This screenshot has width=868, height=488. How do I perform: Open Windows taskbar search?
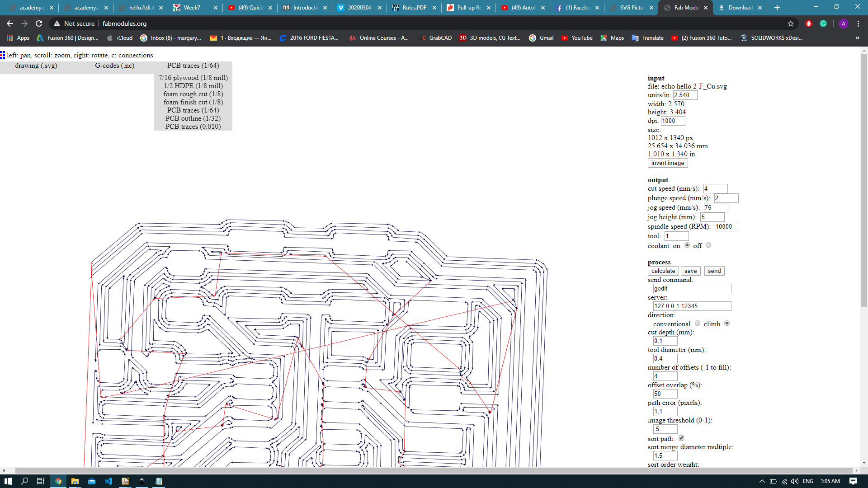(x=24, y=481)
